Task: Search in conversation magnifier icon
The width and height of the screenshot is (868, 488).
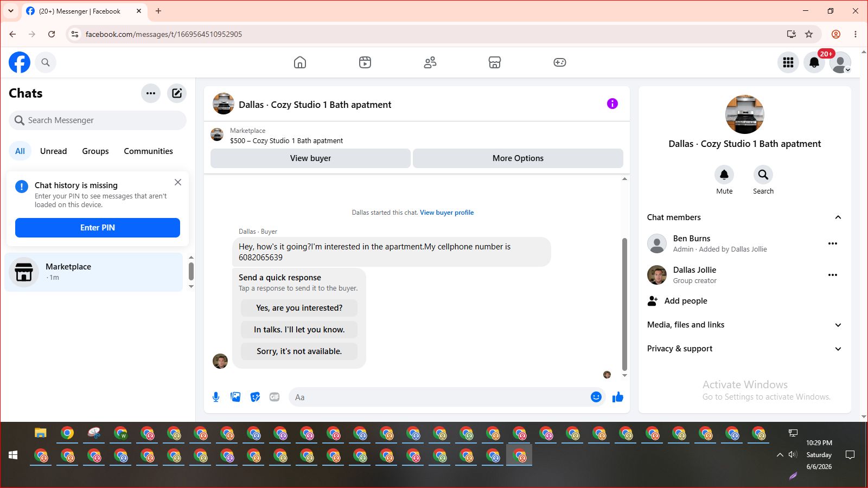Action: click(x=763, y=175)
